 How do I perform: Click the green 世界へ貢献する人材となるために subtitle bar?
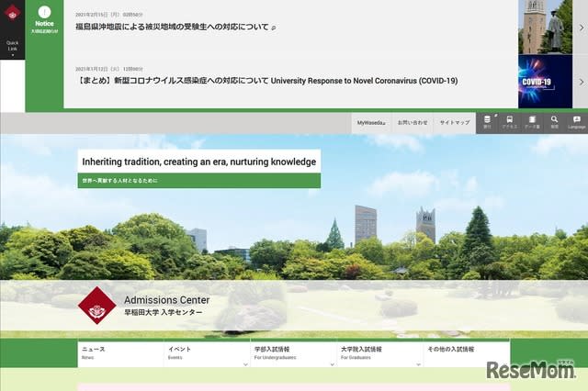[199, 181]
